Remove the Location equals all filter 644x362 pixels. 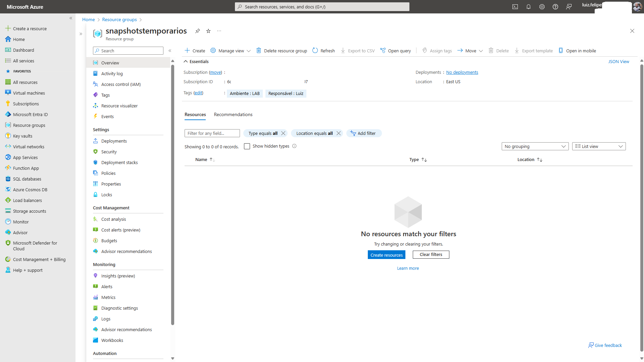(x=339, y=133)
